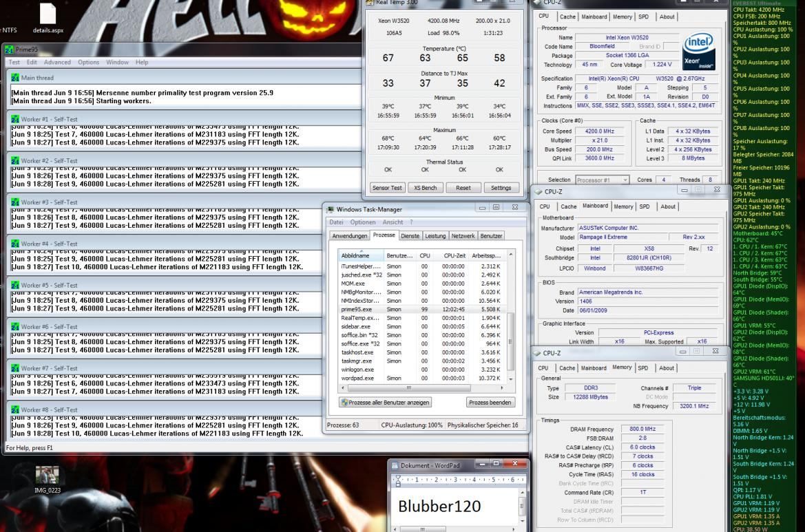
Task: Open the details.aspx desktop file icon
Action: pyautogui.click(x=48, y=17)
